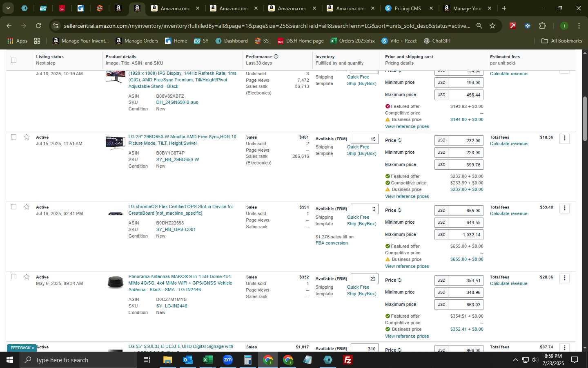Reload the Seller Central page
Screen dimensions: 588x368
38,26
